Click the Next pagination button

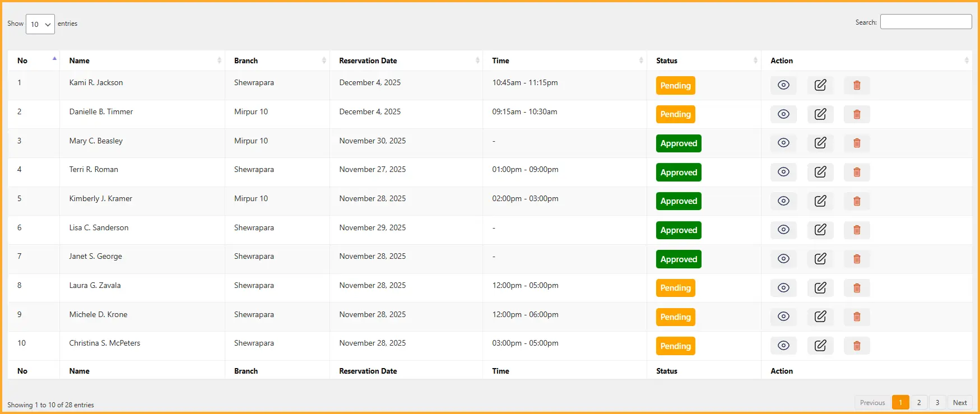[x=960, y=402]
